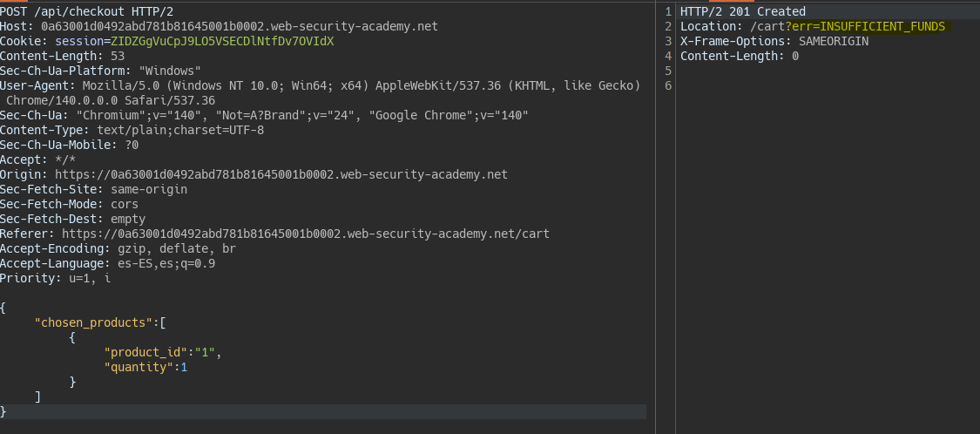
Task: Click the final closing brace of JSON body
Action: [x=3, y=411]
